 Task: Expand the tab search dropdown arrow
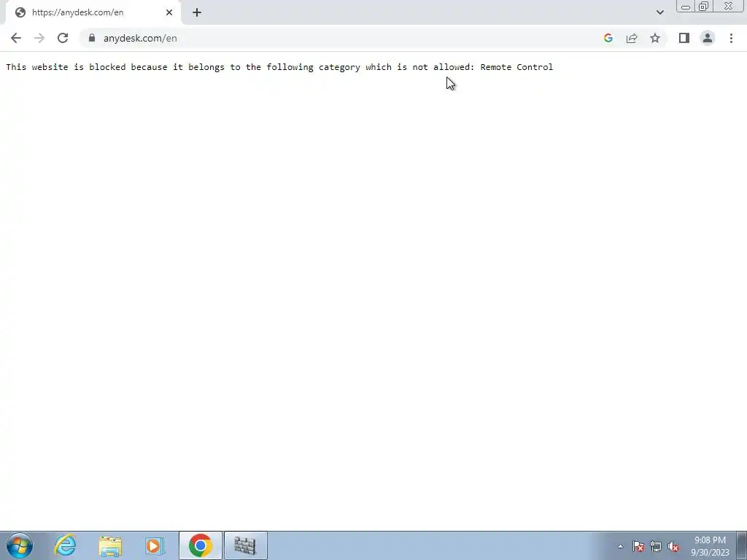coord(659,12)
